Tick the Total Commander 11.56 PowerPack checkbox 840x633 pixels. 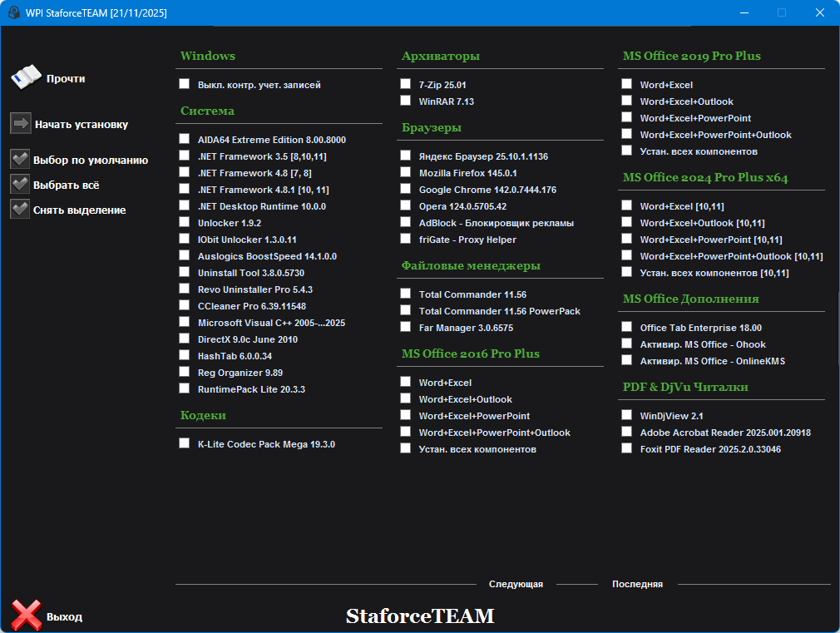[406, 310]
